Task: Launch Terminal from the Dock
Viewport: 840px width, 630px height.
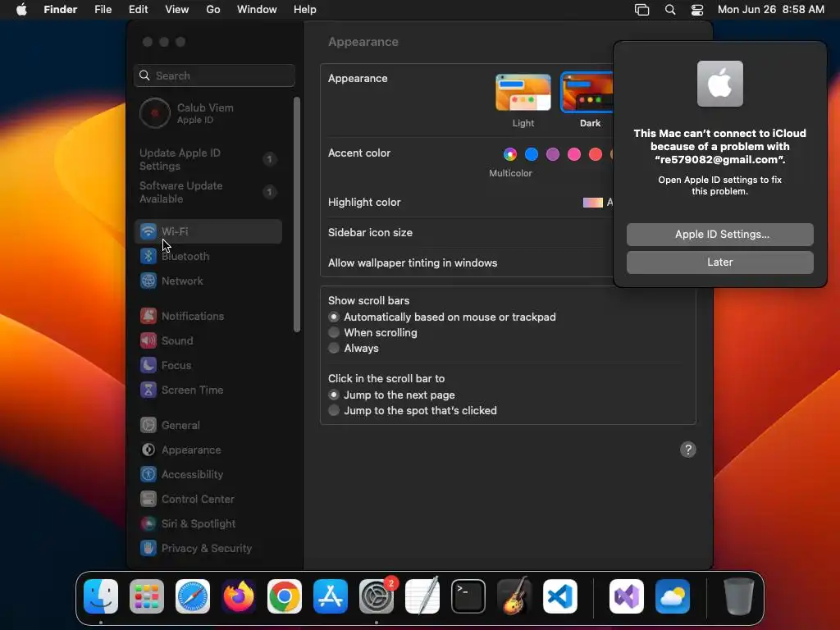Action: coord(468,596)
